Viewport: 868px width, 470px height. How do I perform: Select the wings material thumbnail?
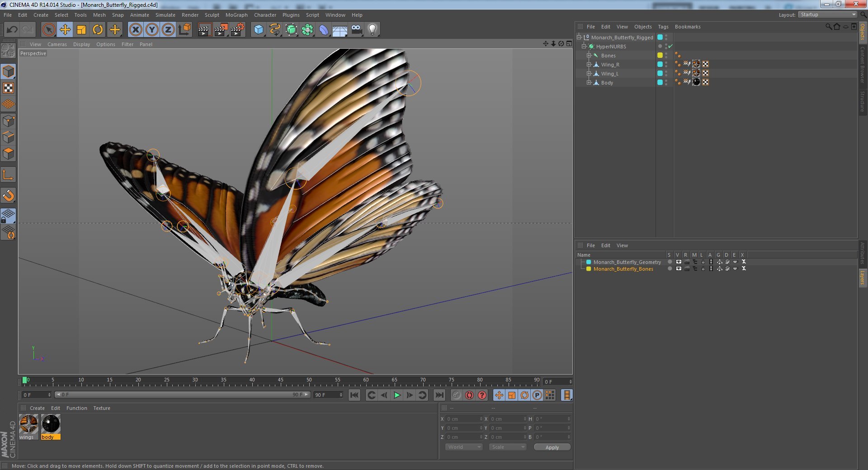click(x=28, y=427)
